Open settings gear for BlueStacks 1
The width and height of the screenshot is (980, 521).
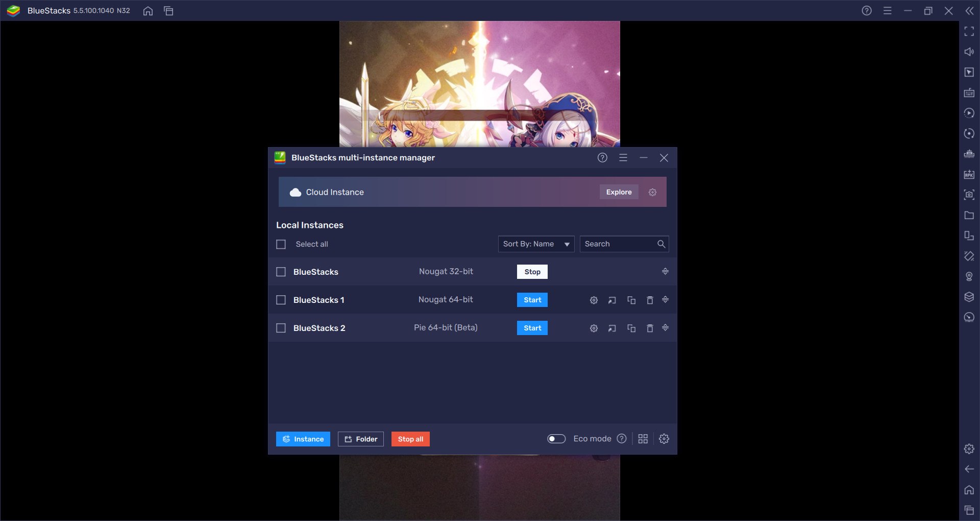coord(594,300)
